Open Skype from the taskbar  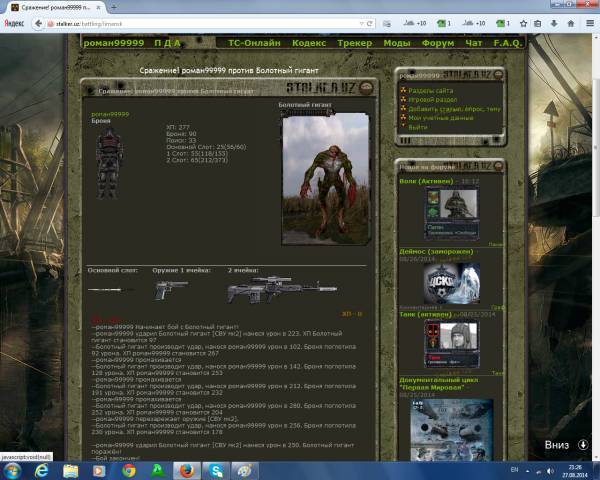pos(216,471)
